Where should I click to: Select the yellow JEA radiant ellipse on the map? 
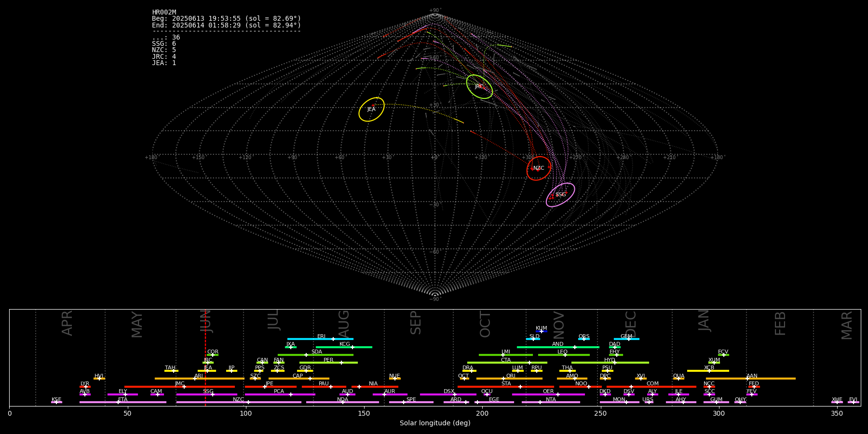371,109
